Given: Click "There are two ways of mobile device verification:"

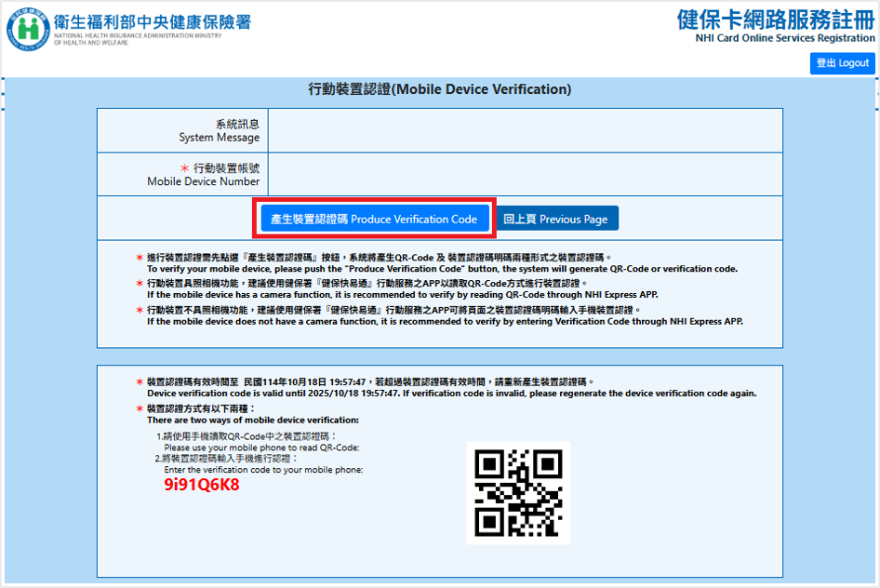Looking at the screenshot, I should click(253, 421).
